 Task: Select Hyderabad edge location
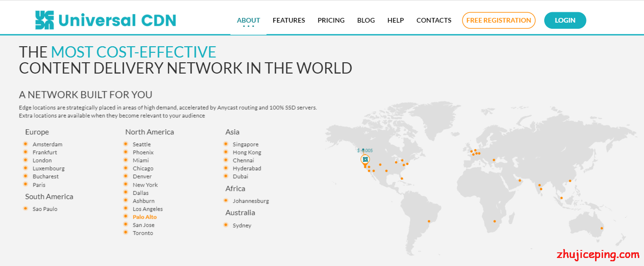pos(247,168)
